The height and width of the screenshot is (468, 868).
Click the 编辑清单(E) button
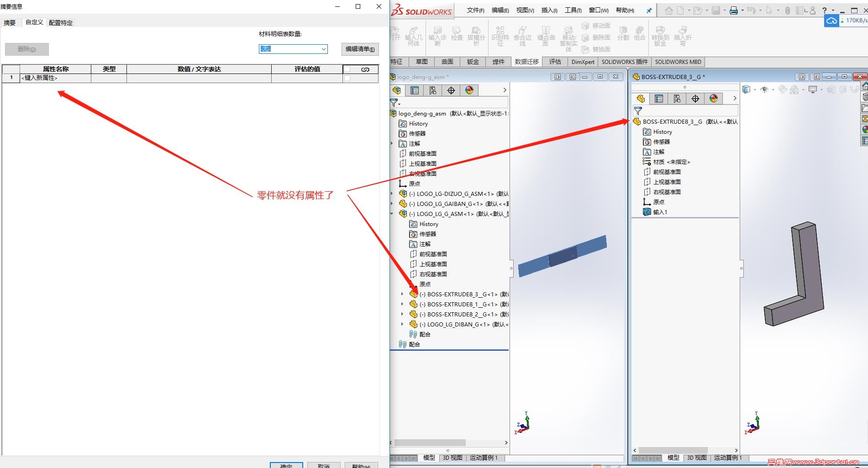coord(360,49)
